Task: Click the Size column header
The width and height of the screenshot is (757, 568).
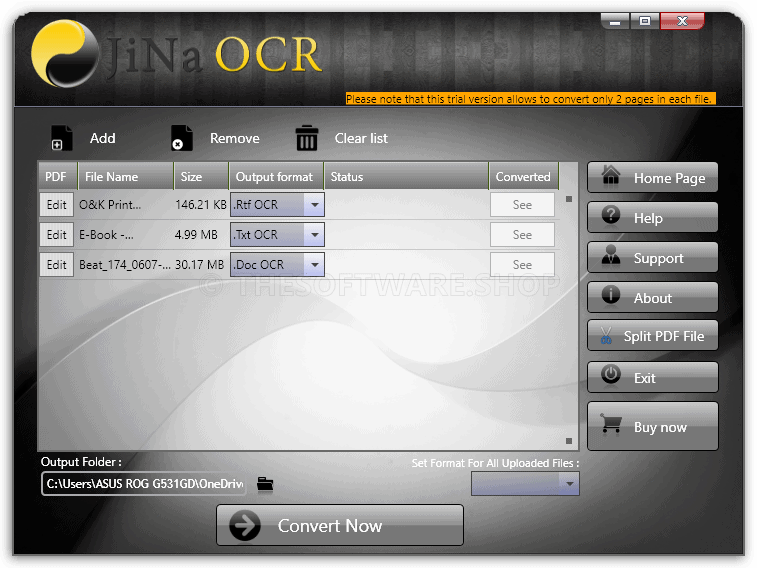Action: tap(201, 177)
